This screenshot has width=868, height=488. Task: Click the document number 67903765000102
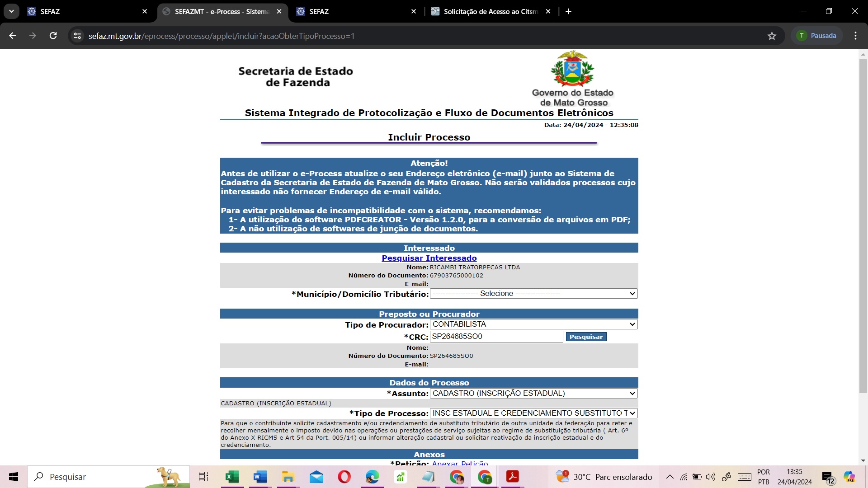457,276
